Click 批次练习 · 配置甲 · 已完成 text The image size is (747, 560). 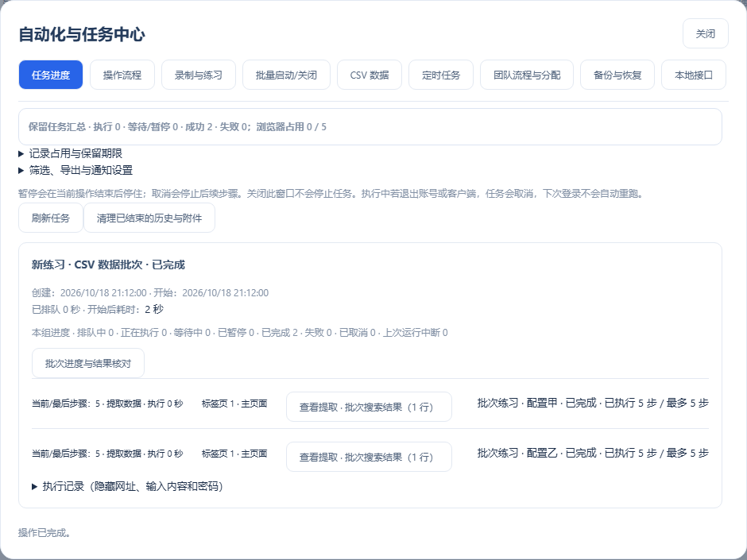tap(593, 403)
